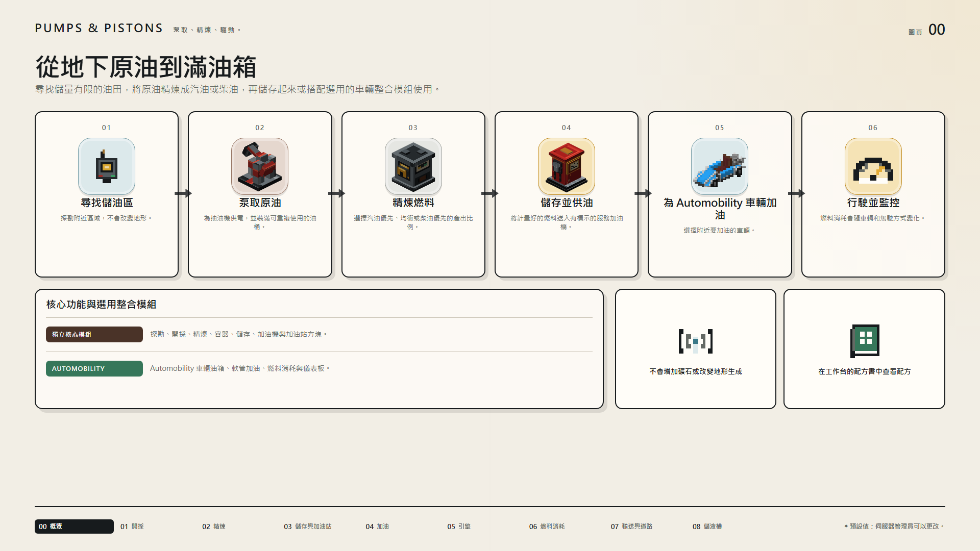Click the 尋找儲油區 step title
This screenshot has height=551, width=980.
(x=107, y=203)
